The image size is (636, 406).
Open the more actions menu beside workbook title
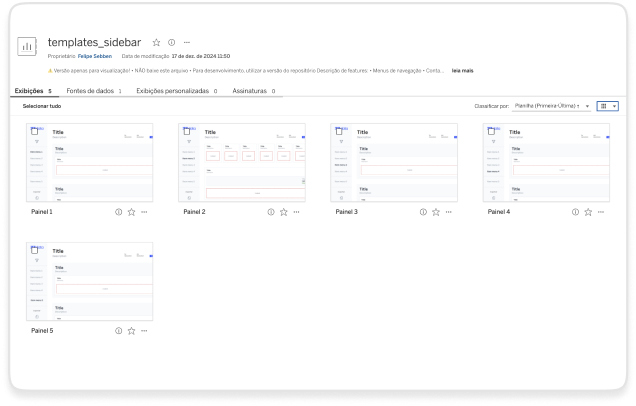[187, 43]
